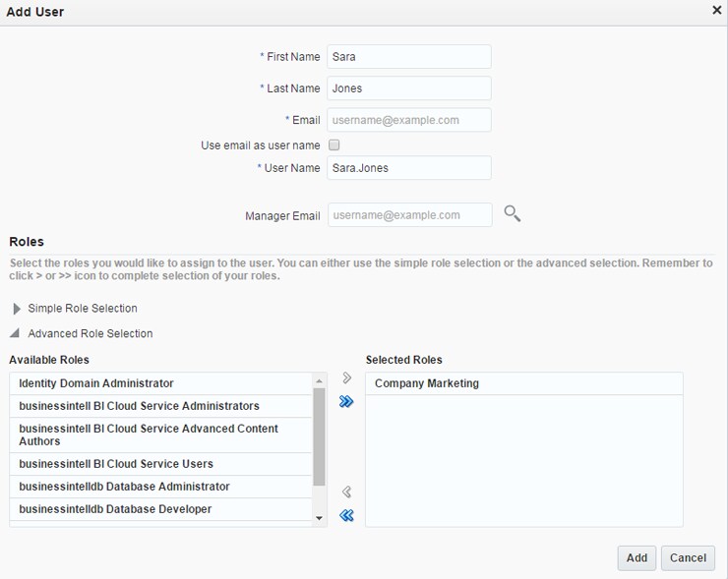Select Identity Domain Administrator role

(x=96, y=383)
